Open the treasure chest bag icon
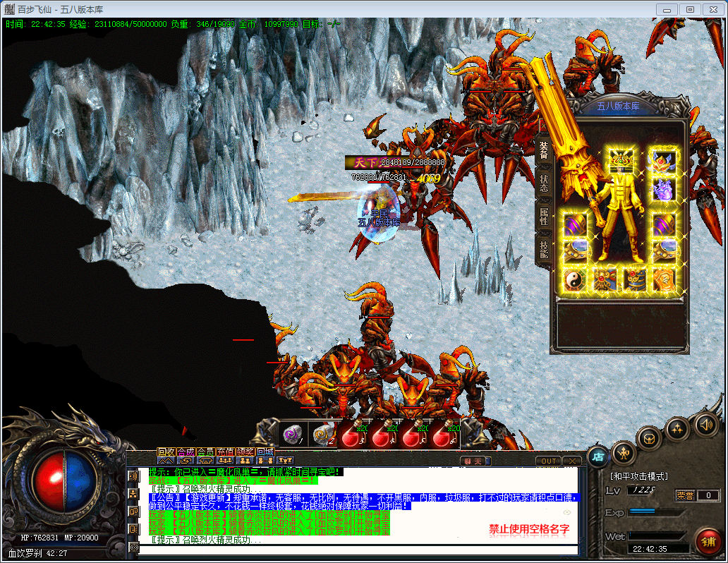 [648, 437]
